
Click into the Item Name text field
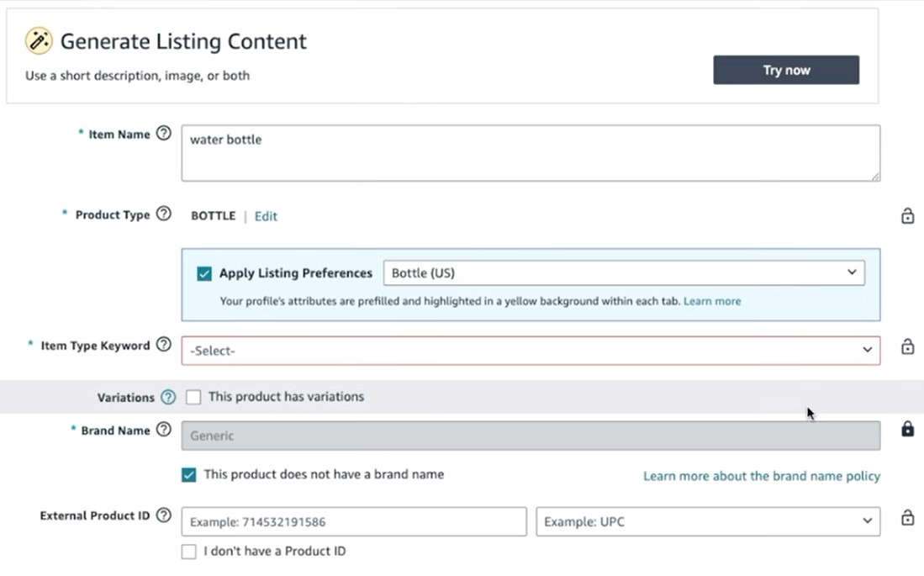pos(531,153)
